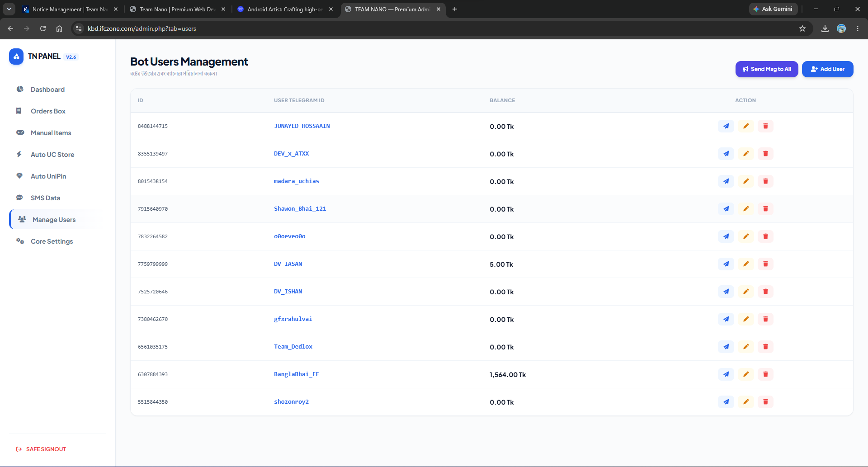Image resolution: width=868 pixels, height=467 pixels.
Task: Bookmark this page with star icon
Action: tap(802, 28)
